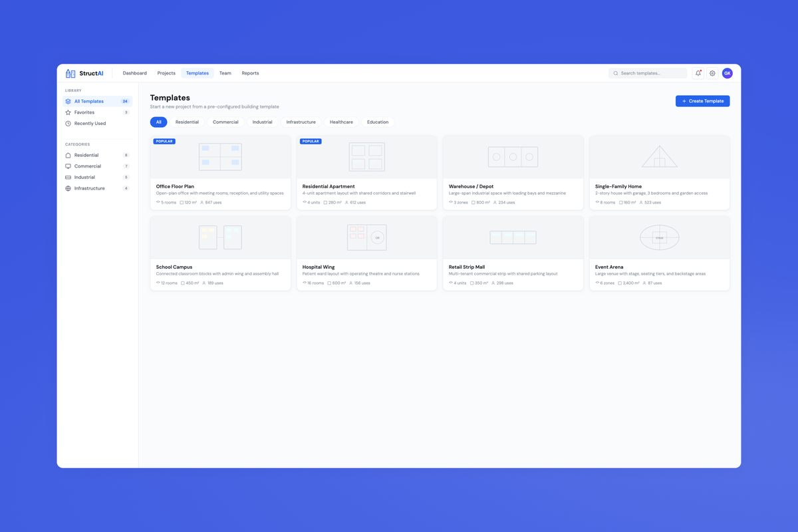Click the globe icon beside Infrastructure
The height and width of the screenshot is (532, 798).
pyautogui.click(x=68, y=188)
